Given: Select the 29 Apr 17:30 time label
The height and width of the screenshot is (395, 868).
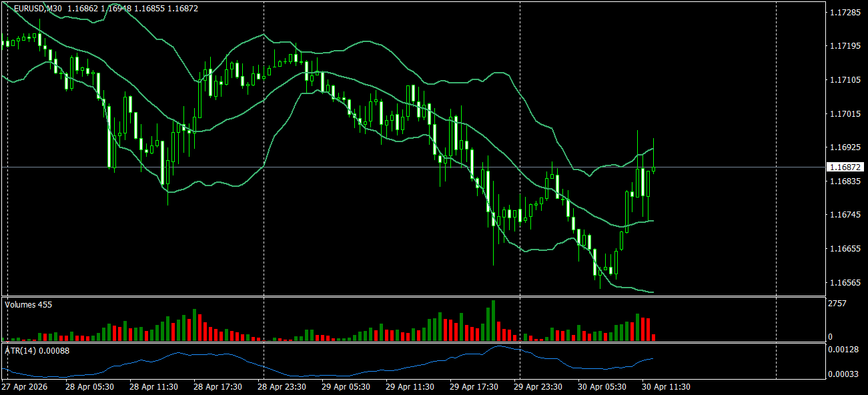Looking at the screenshot, I should 473,387.
